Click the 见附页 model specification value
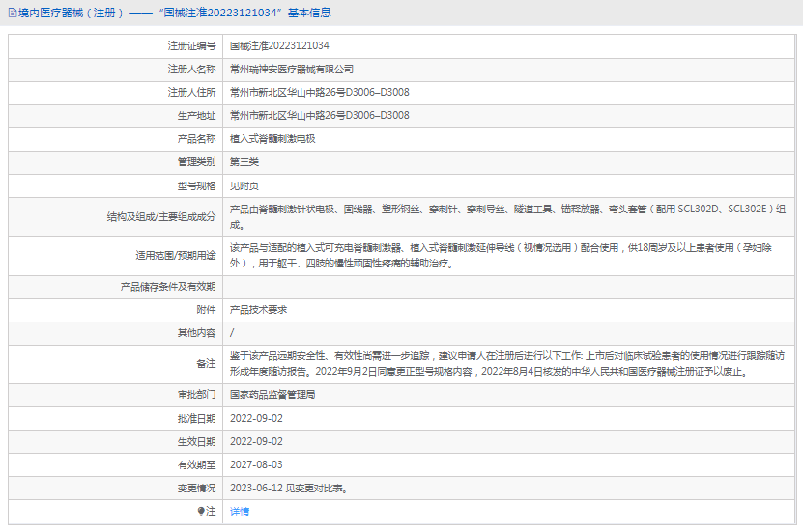803x532 pixels. [244, 185]
